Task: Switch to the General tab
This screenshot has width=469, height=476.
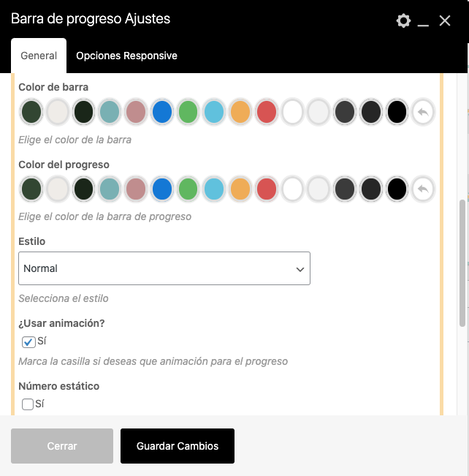Action: (x=39, y=56)
